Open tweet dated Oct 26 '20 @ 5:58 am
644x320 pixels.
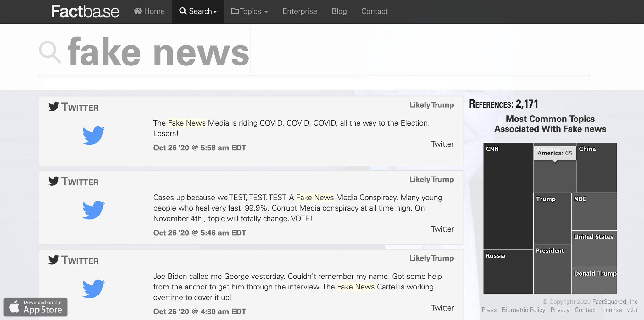coord(199,148)
